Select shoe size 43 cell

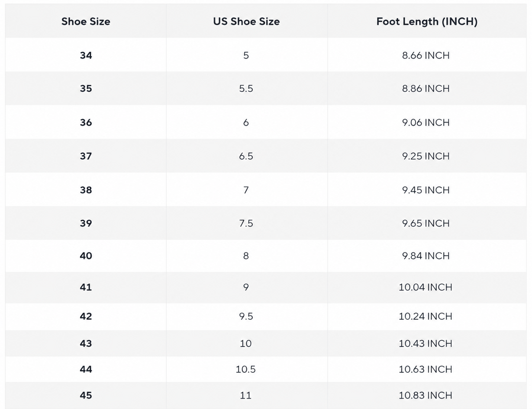click(86, 344)
